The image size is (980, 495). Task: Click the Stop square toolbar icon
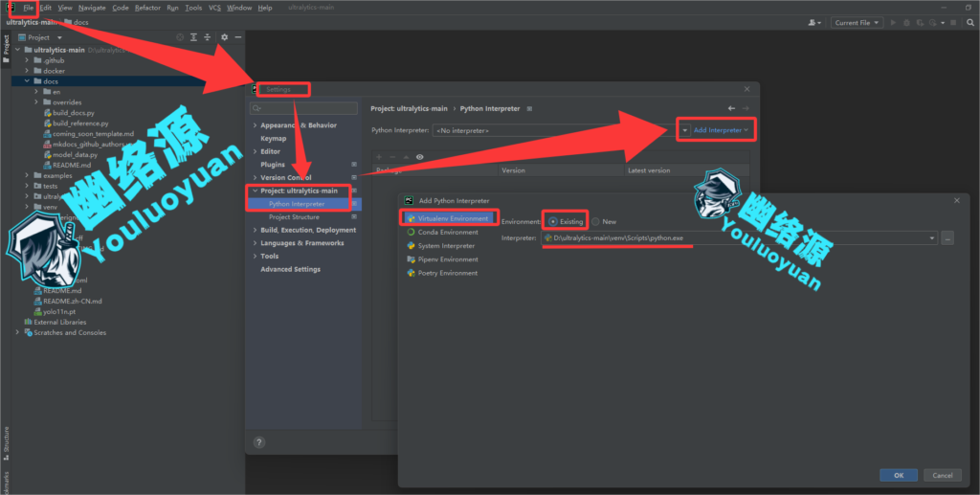953,23
